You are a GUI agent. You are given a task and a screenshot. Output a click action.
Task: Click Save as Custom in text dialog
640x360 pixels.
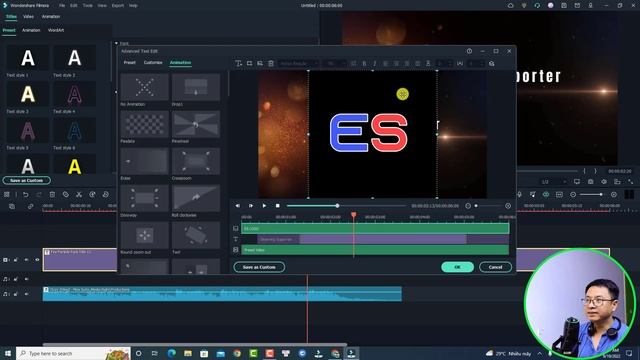point(259,267)
